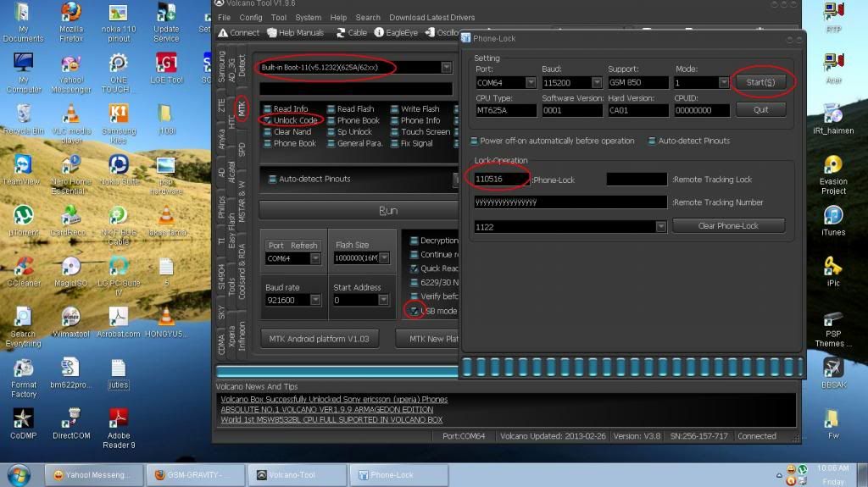This screenshot has height=487, width=868.
Task: Open the Baud dropdown in Phone-Lock settings
Action: pos(597,83)
